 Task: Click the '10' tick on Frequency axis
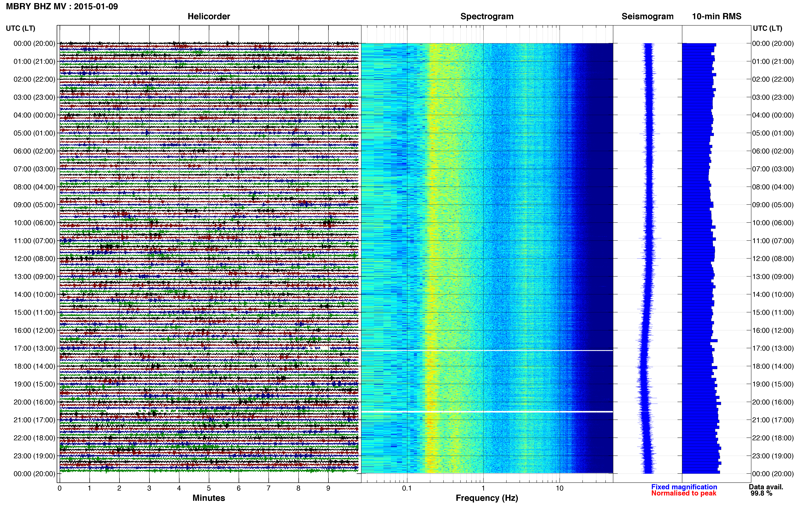(559, 488)
